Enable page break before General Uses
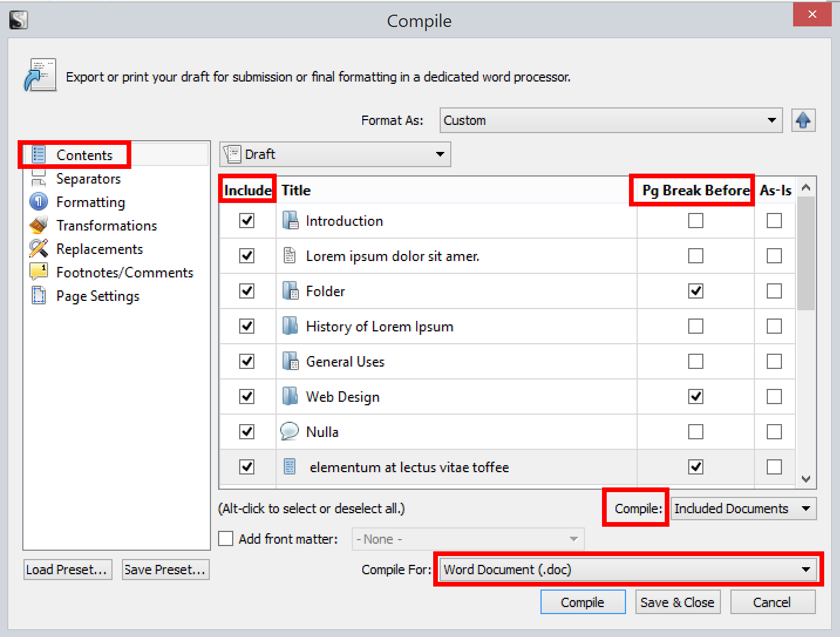This screenshot has width=840, height=637. 695,361
